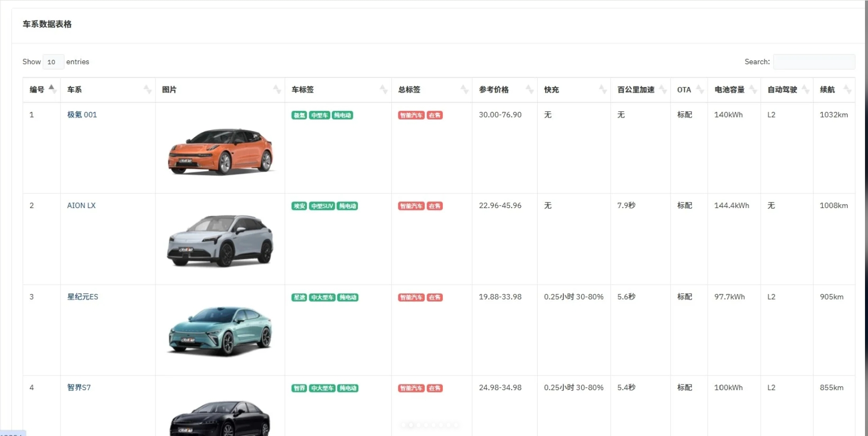Open the 星纪元ES car series link
The height and width of the screenshot is (436, 868).
[x=82, y=297]
